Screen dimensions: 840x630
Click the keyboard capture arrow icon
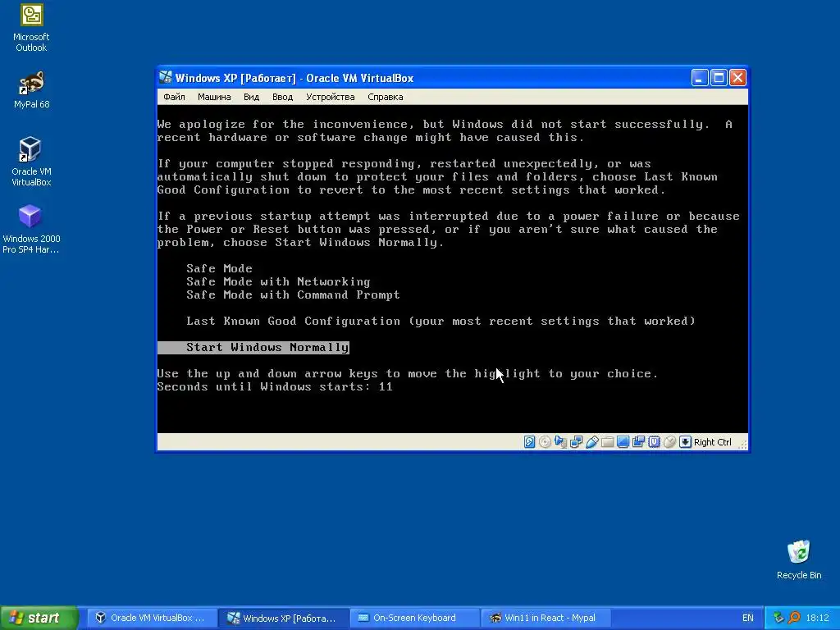[685, 442]
